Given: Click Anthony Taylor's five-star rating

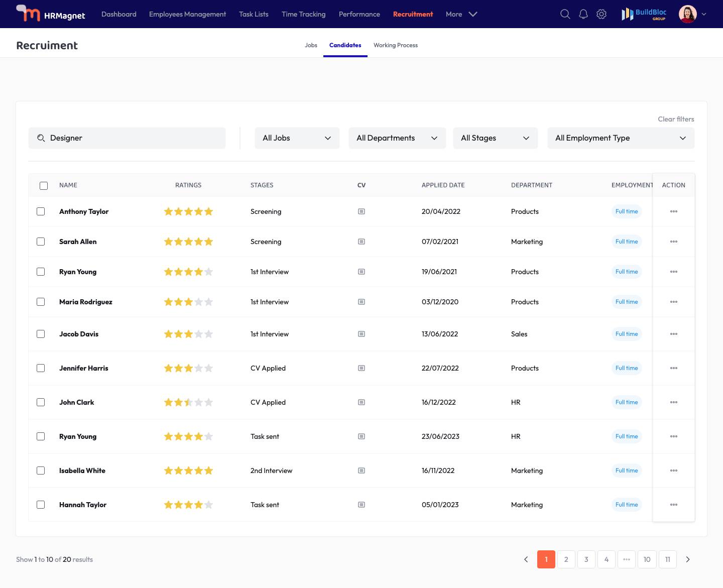Looking at the screenshot, I should click(189, 211).
